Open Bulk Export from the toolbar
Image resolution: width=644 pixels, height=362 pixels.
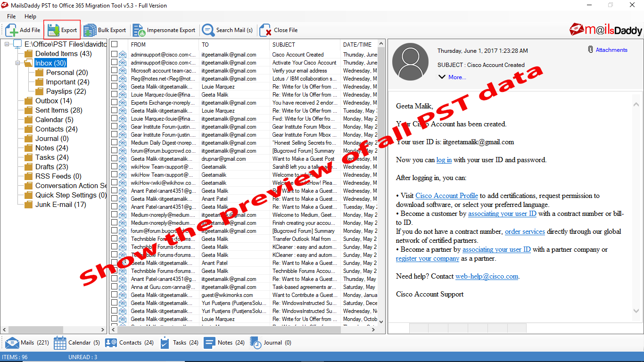pyautogui.click(x=105, y=30)
